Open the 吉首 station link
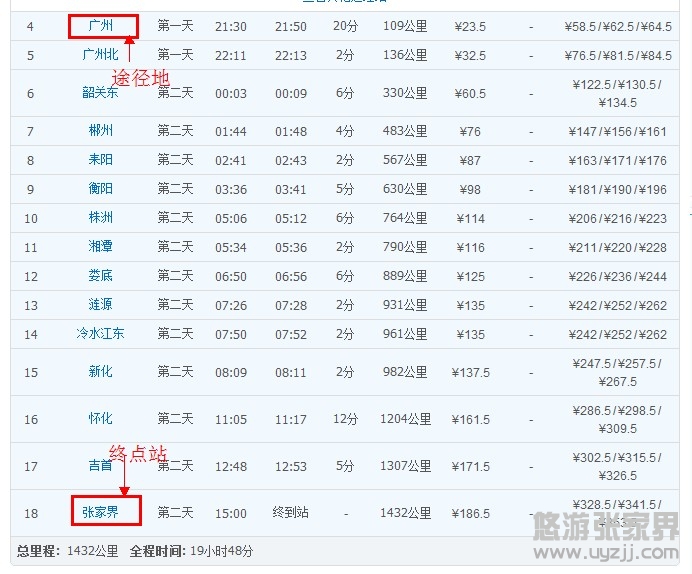The height and width of the screenshot is (574, 692). coord(101,466)
